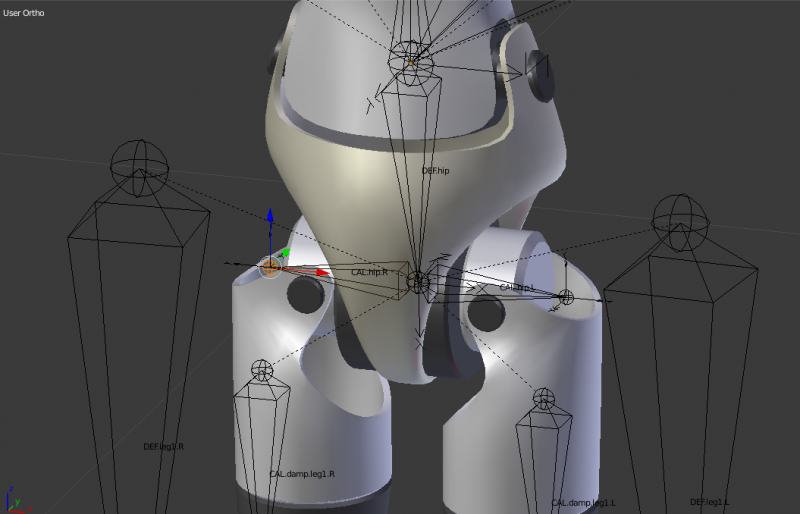Click the DEF.hip bone sphere with the orange dot

click(x=411, y=63)
